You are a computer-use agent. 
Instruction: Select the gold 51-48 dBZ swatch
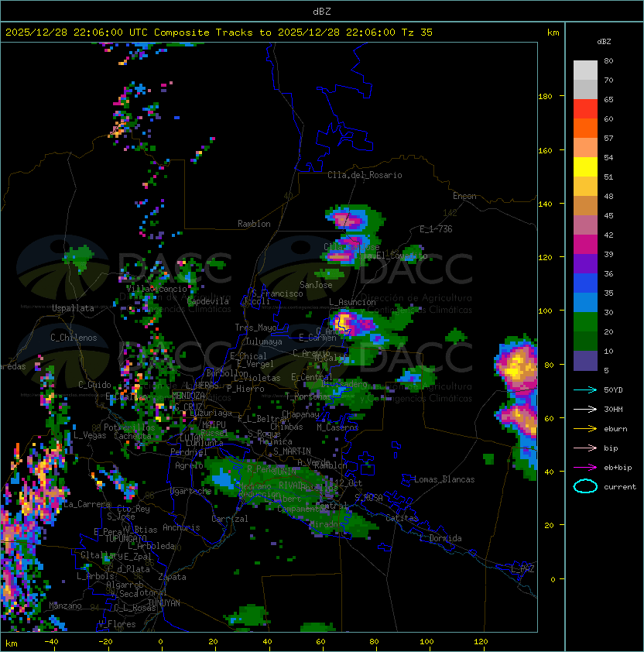point(585,187)
